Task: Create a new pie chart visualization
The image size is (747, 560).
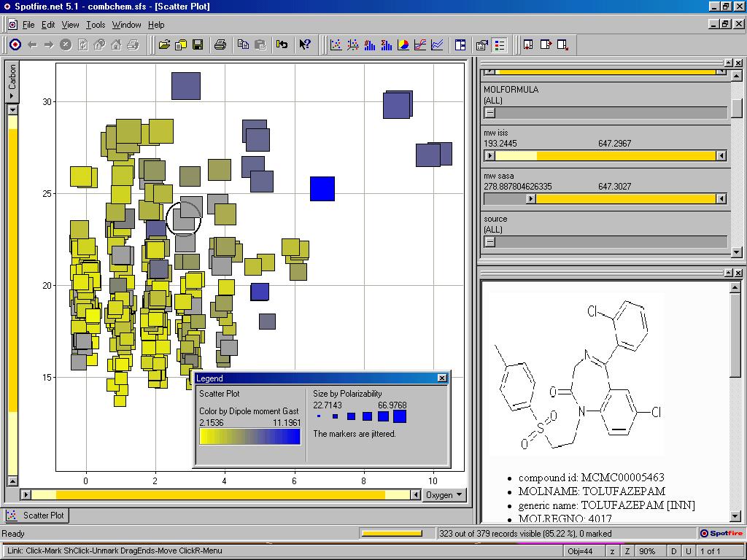Action: pyautogui.click(x=403, y=45)
